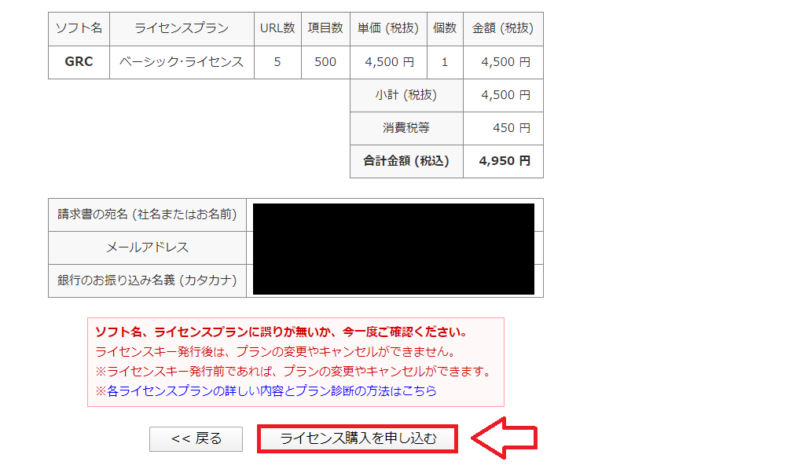Click the ライセンスプラン column header
The width and height of the screenshot is (800, 473).
point(182,29)
